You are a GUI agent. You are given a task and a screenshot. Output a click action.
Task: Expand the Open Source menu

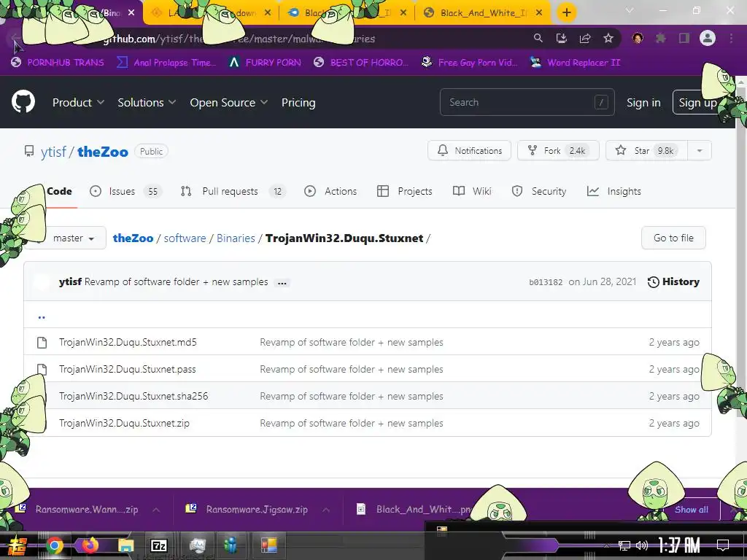pos(228,102)
